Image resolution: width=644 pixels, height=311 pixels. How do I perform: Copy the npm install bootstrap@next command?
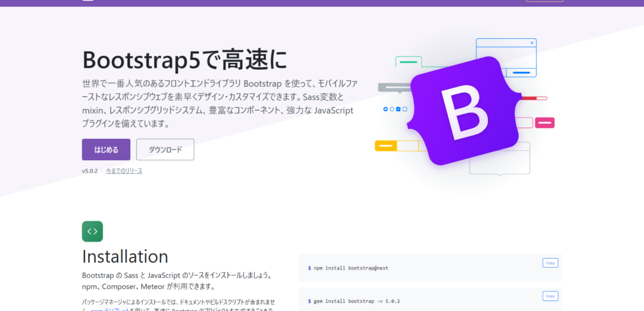click(550, 263)
